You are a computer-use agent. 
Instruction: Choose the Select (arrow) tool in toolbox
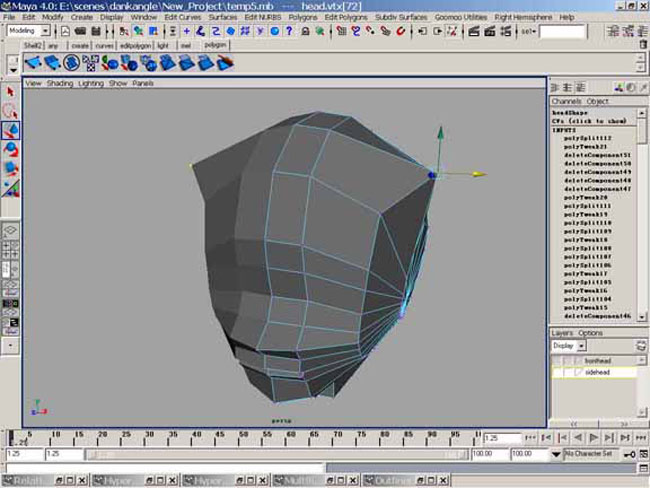[x=10, y=92]
